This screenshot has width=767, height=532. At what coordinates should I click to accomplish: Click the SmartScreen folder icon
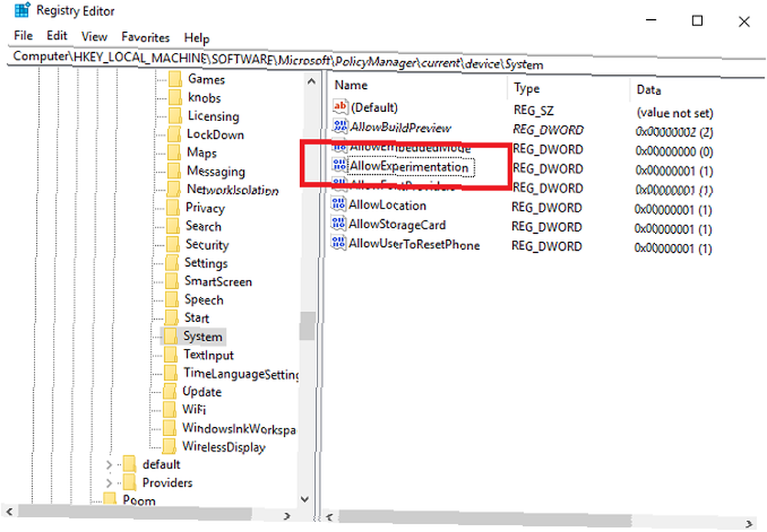172,281
